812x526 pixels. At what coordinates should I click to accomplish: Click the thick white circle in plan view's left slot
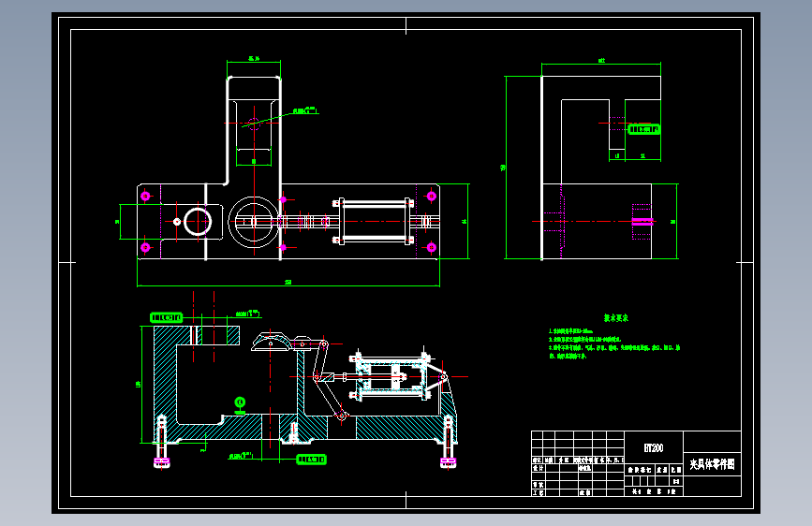click(198, 222)
